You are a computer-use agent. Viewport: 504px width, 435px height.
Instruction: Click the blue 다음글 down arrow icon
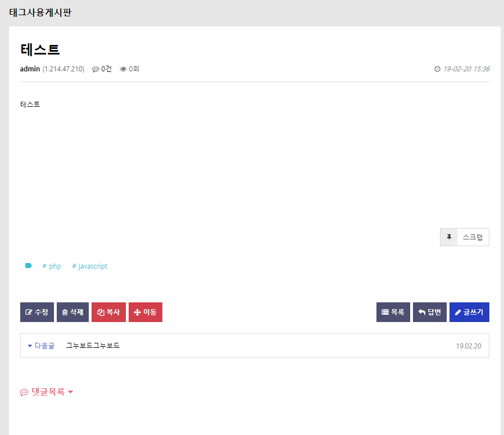tap(30, 346)
